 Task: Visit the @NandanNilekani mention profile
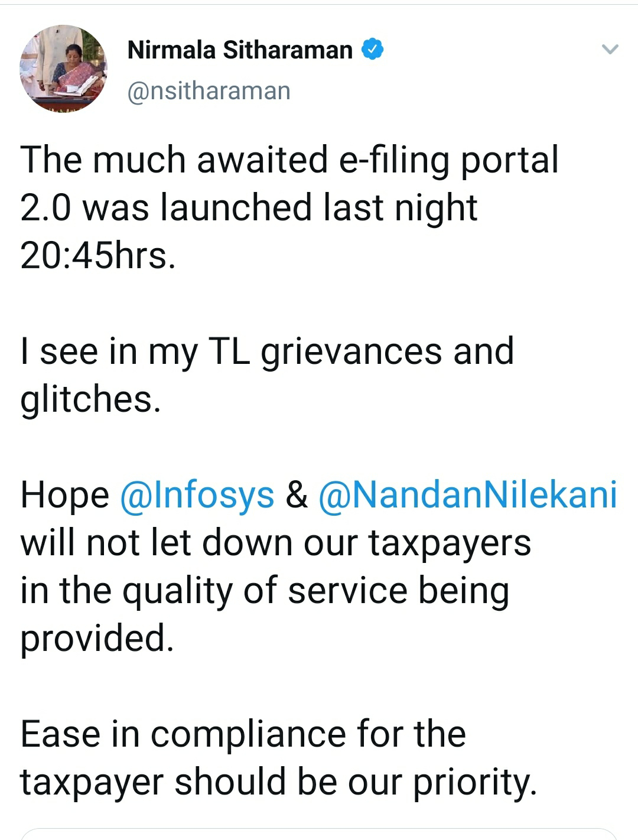[467, 494]
